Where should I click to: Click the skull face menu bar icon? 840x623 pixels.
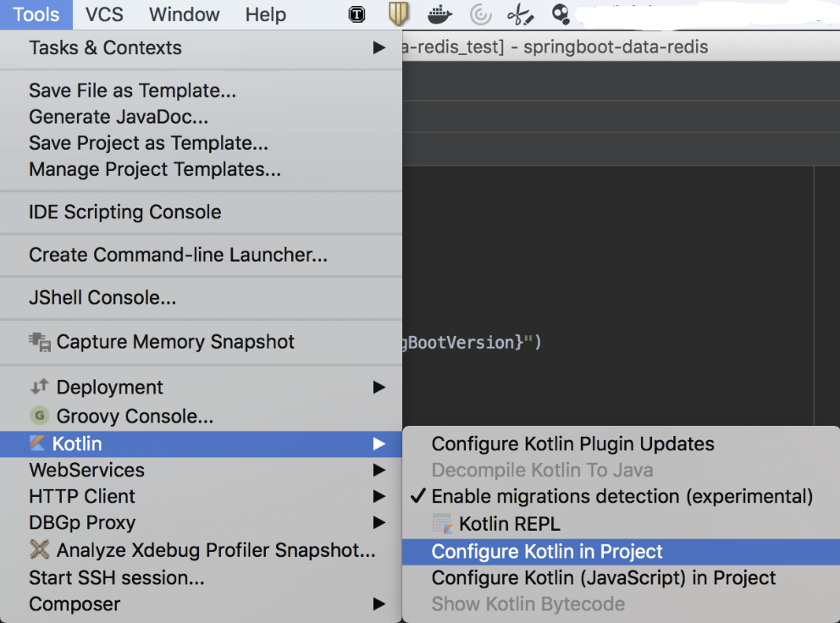(x=561, y=14)
